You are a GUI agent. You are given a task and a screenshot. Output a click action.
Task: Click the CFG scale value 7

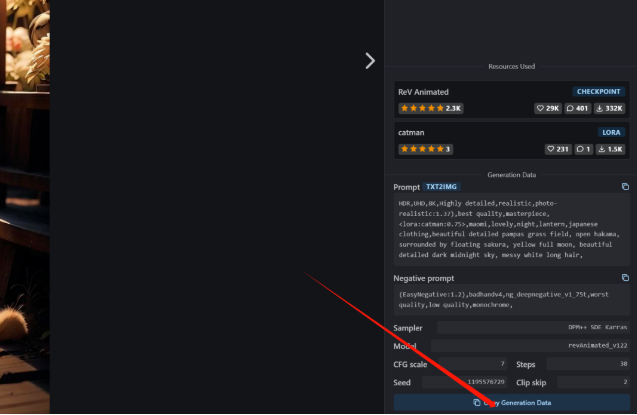pos(473,364)
